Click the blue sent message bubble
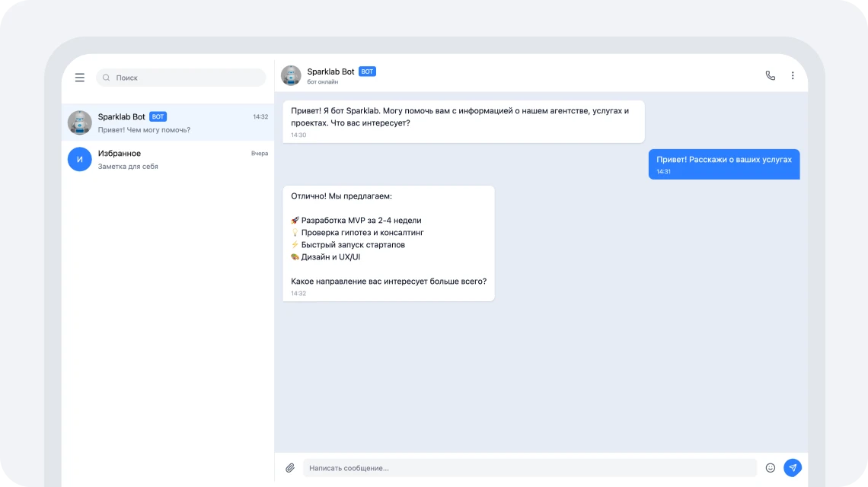Image resolution: width=868 pixels, height=487 pixels. (x=723, y=164)
